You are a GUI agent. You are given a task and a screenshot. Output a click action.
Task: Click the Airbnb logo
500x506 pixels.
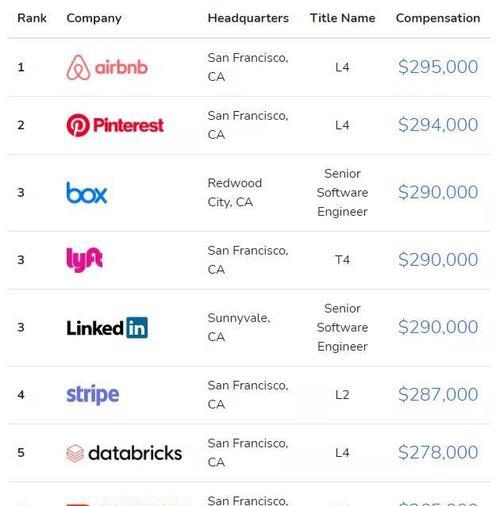107,67
